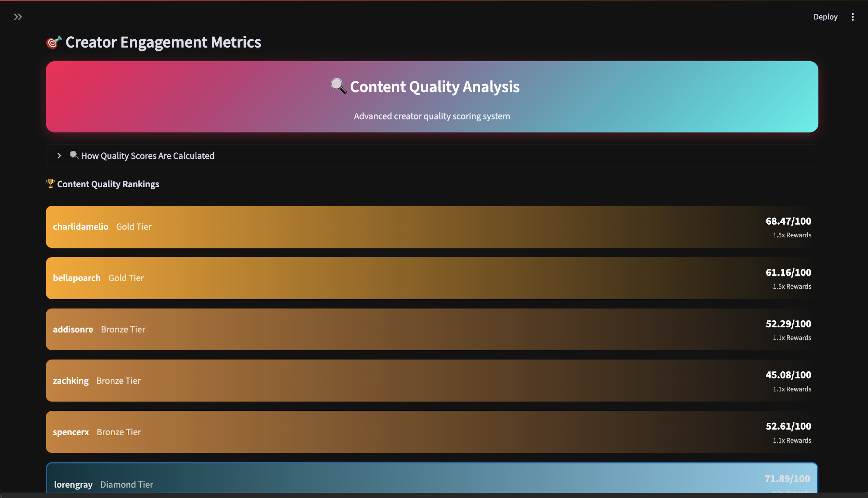Click the Deploy button
This screenshot has height=498, width=868.
coord(825,17)
